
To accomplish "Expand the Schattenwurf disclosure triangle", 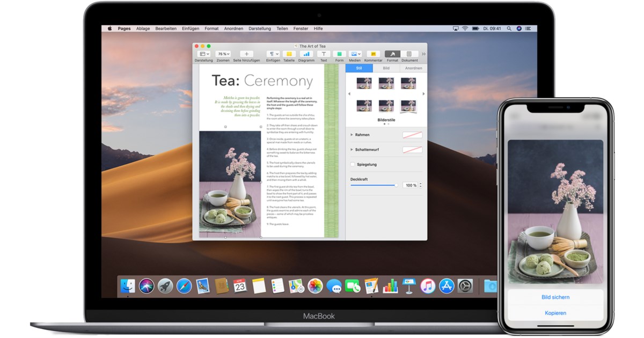I will [x=352, y=150].
